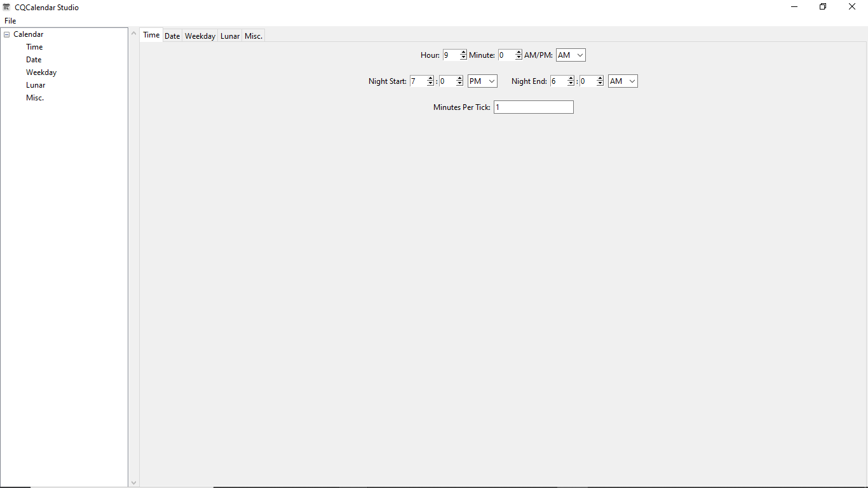Decrement the Night Start hour
The image size is (868, 488).
pos(430,84)
